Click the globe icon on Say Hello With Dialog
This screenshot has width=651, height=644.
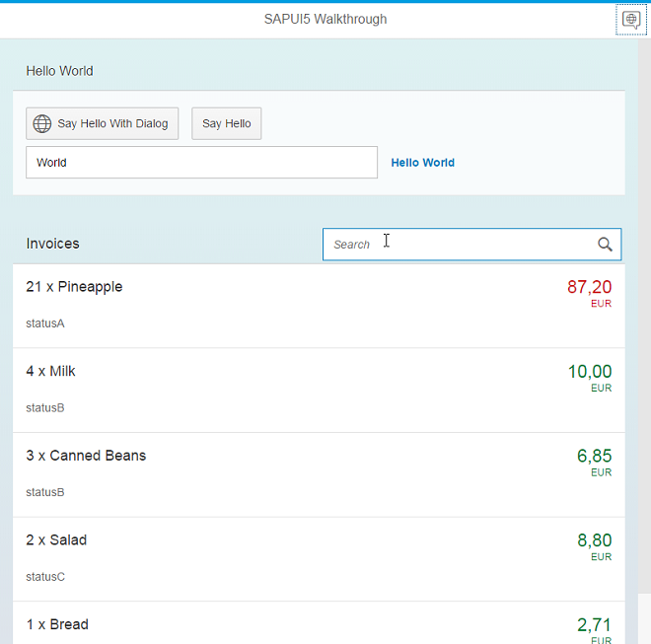pyautogui.click(x=42, y=123)
